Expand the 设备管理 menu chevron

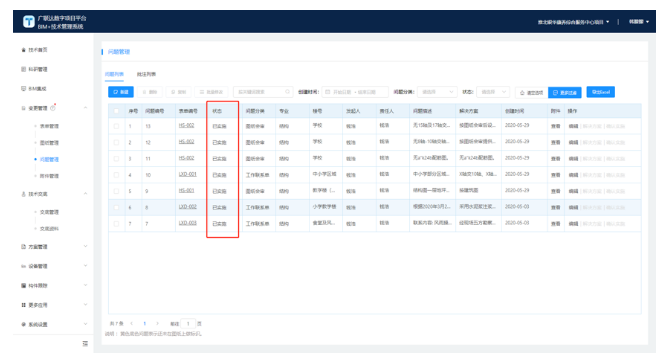click(x=85, y=266)
